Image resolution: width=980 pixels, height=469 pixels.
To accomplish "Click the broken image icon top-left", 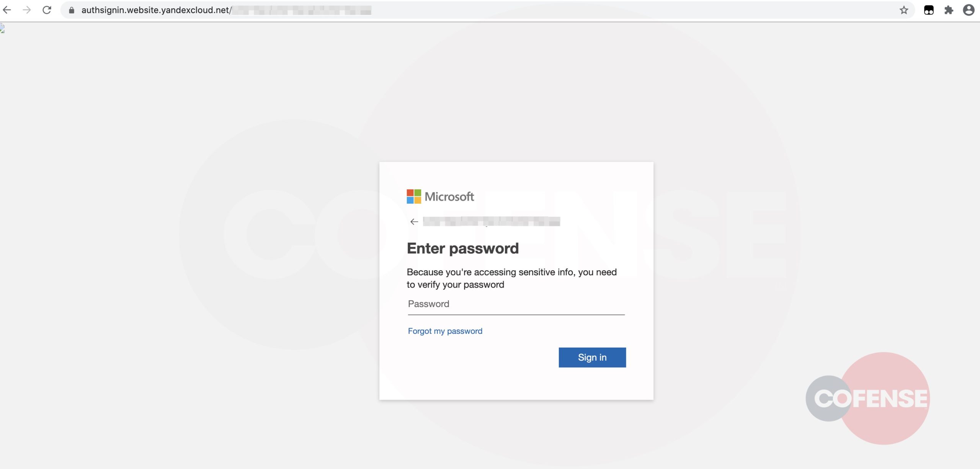I will point(2,29).
